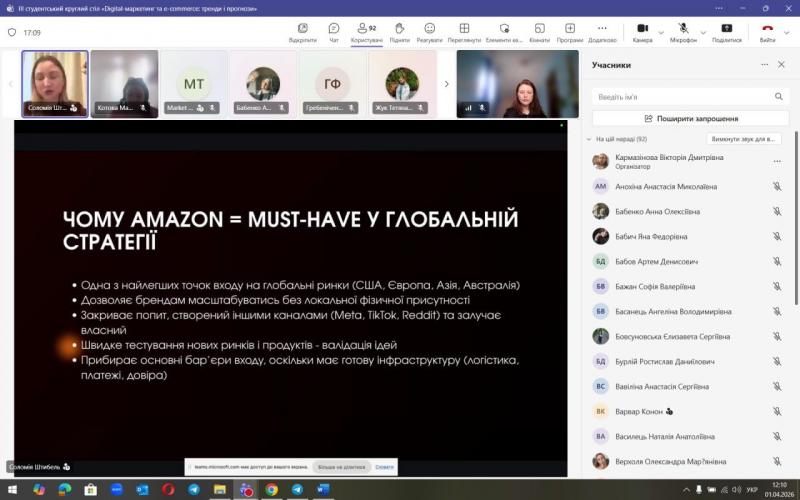Open the Кімнати breakout rooms icon
The height and width of the screenshot is (500, 800).
(x=539, y=32)
